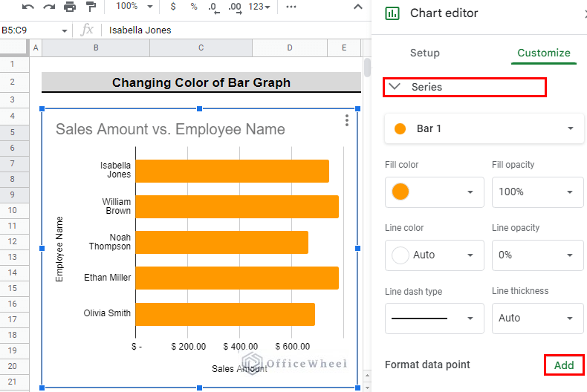This screenshot has height=392, width=587.
Task: Click the select-all corner of the sheet
Action: point(14,48)
